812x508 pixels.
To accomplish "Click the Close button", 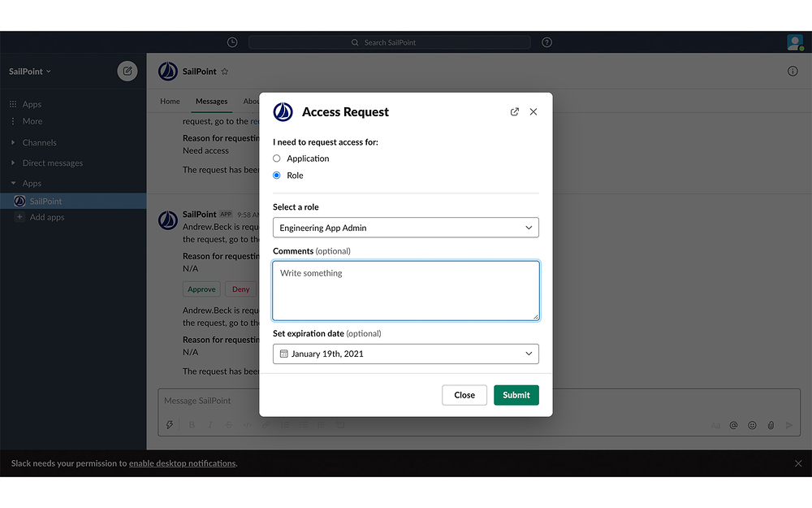I will point(464,395).
